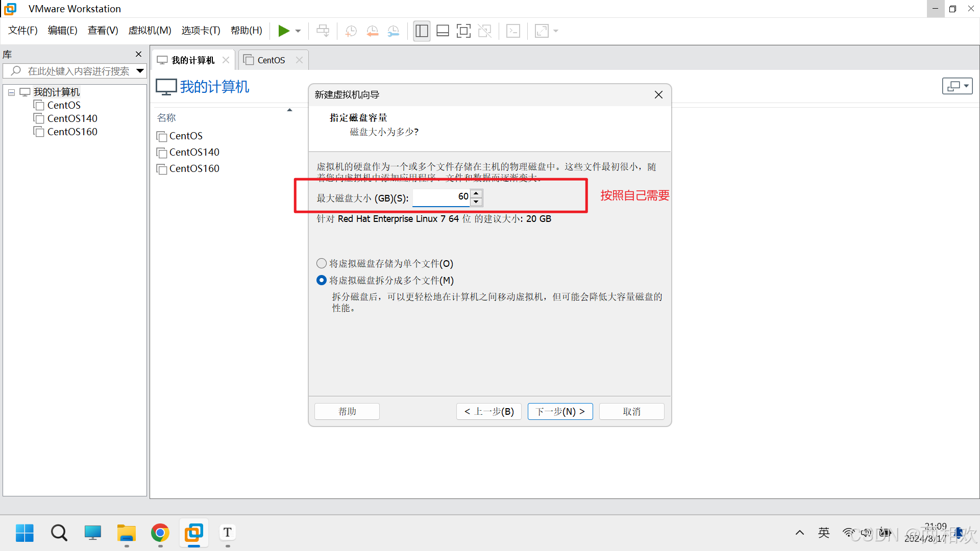This screenshot has width=980, height=551.
Task: Click the revert to snapshot icon
Action: [372, 31]
